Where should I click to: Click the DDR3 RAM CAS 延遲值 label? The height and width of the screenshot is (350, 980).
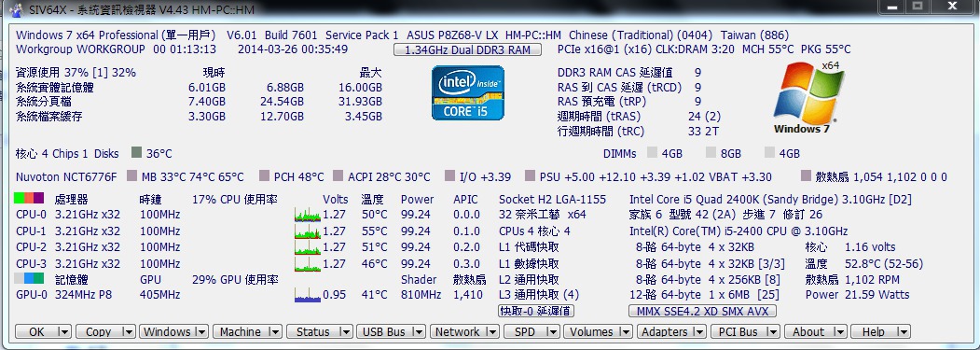pyautogui.click(x=615, y=73)
